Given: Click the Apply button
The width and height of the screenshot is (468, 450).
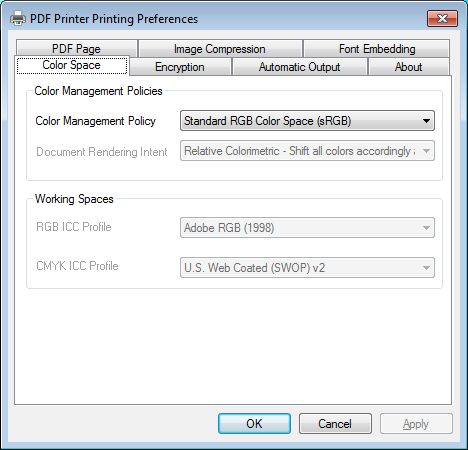Looking at the screenshot, I should tap(416, 424).
